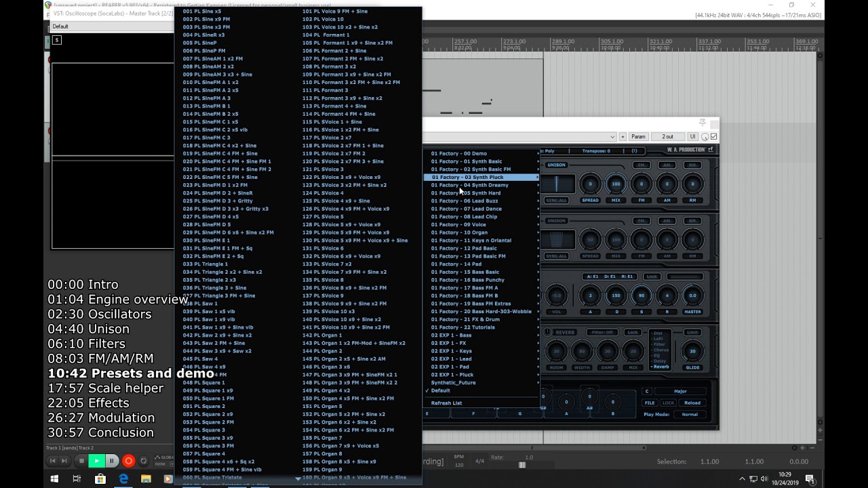Image resolution: width=868 pixels, height=488 pixels.
Task: Toggle first oscillator FM button
Action: tap(641, 165)
